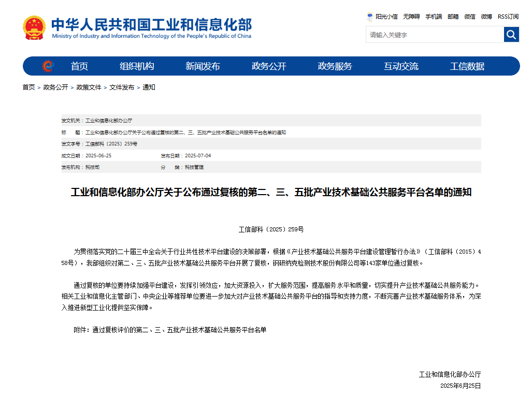Screen dimensions: 532x397
Task: Click the 无障碍 accessibility link
Action: 411,17
